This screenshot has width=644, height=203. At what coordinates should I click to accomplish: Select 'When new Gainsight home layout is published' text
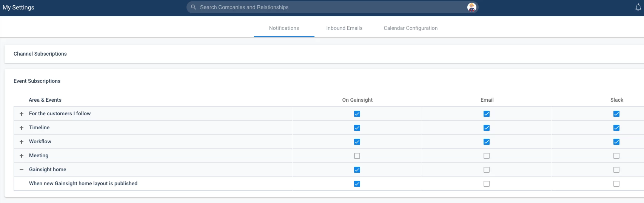[83, 183]
